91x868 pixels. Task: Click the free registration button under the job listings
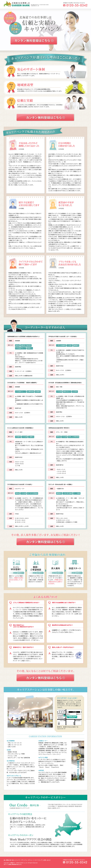point(45,542)
